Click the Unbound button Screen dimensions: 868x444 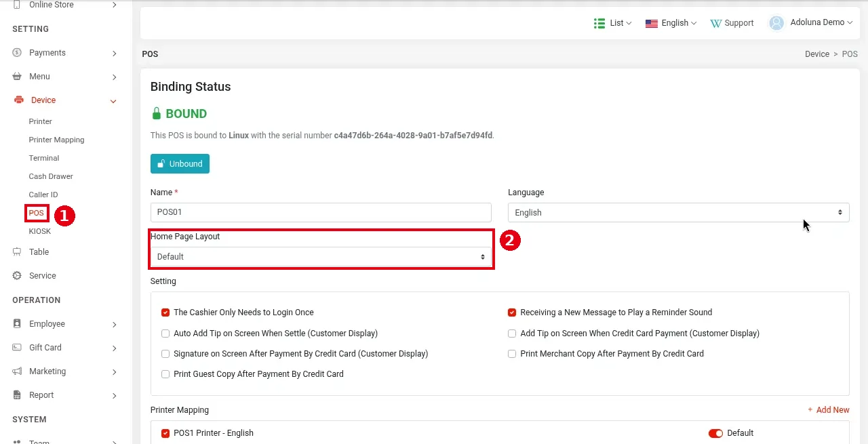(x=180, y=164)
